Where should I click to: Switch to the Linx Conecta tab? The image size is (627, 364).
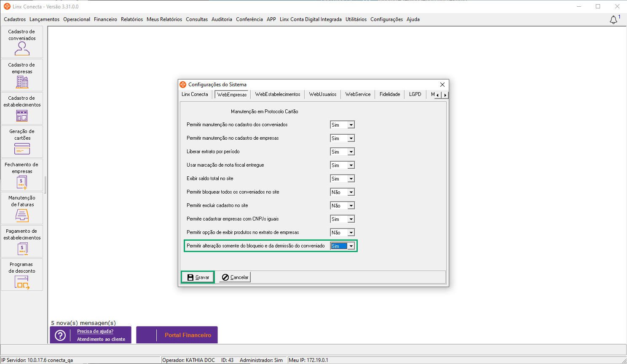pyautogui.click(x=195, y=94)
